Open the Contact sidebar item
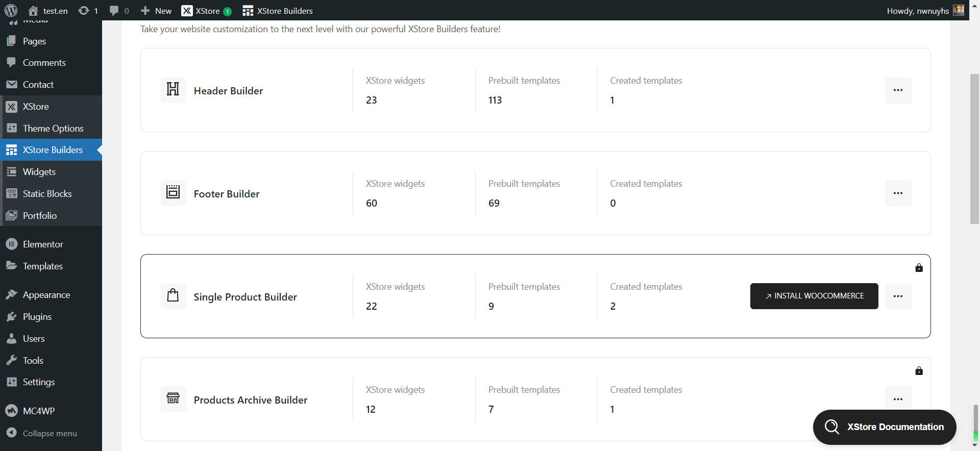Screen dimensions: 980x451 coord(51,85)
